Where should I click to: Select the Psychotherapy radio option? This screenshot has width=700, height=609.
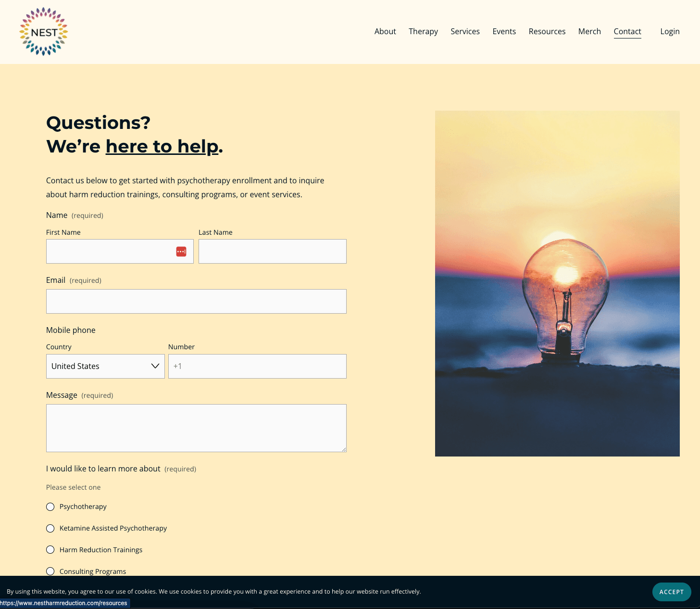(50, 507)
